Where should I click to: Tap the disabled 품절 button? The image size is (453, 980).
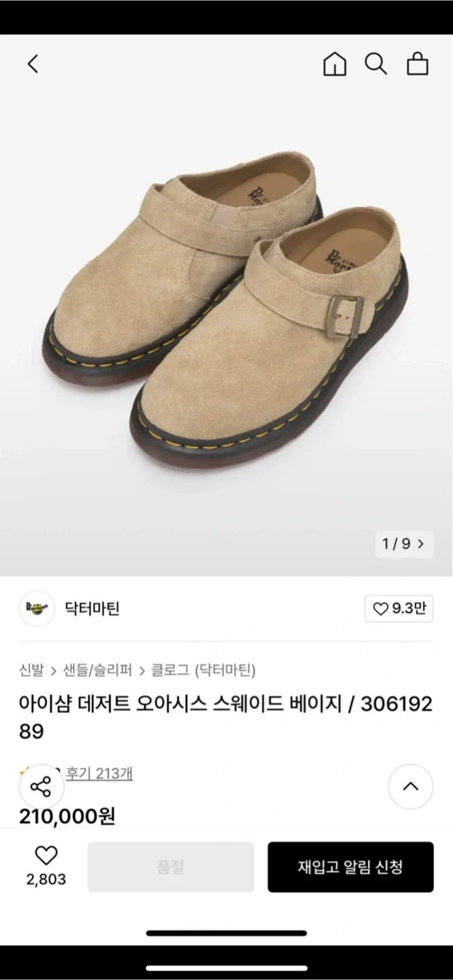click(171, 867)
